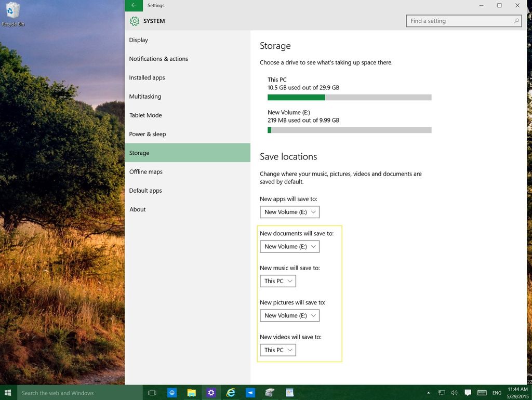
Task: Select Default apps in the sidebar
Action: [145, 191]
